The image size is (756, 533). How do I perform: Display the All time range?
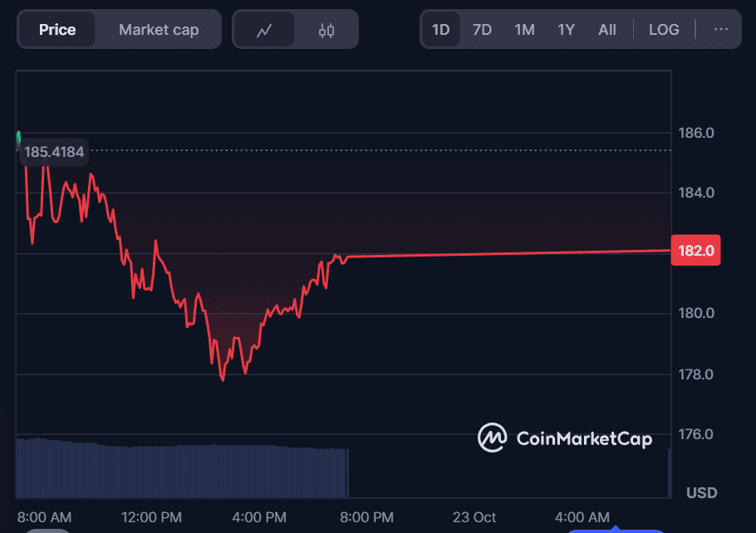click(607, 30)
